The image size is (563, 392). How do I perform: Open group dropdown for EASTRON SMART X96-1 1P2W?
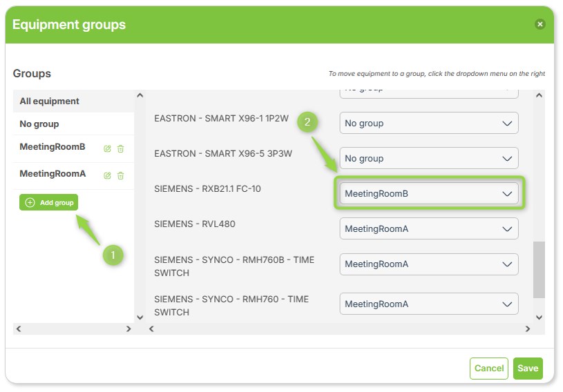tap(429, 123)
